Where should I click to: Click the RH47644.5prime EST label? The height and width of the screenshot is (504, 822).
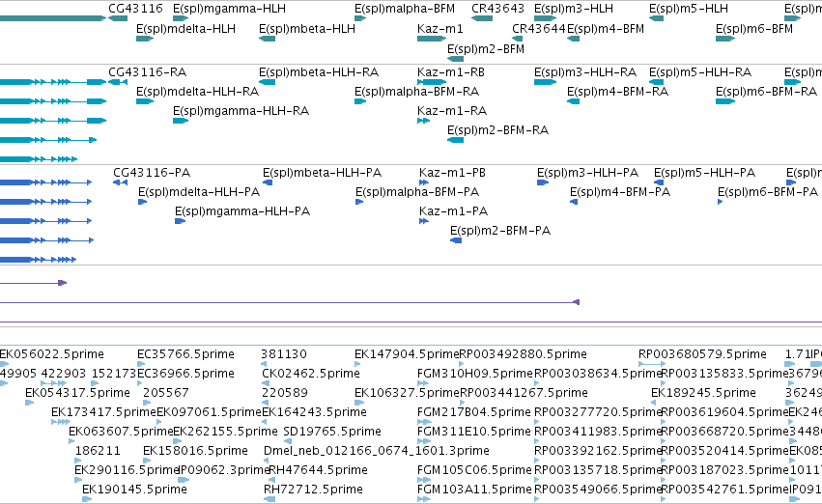click(x=318, y=470)
